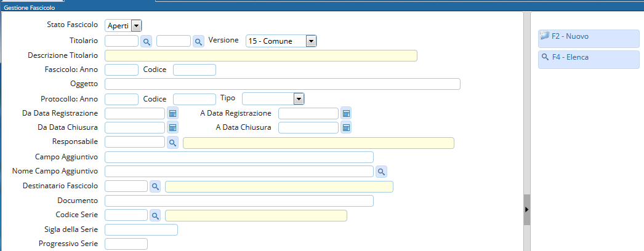Open calendar for A Data Chiusura
Screen dimensions: 644x251
(x=346, y=127)
